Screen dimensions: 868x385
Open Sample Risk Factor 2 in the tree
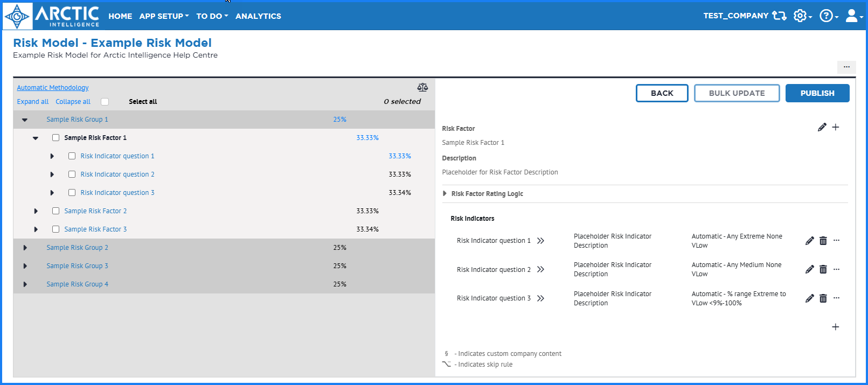95,211
